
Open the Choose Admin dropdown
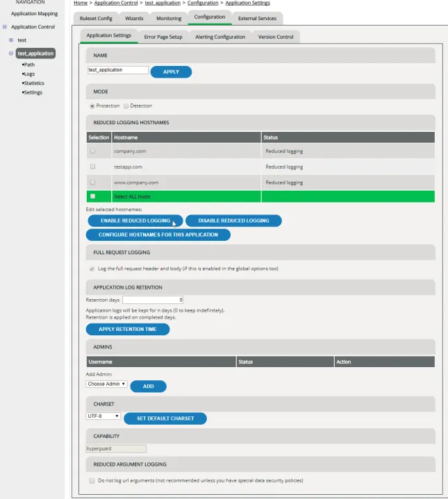pyautogui.click(x=106, y=384)
